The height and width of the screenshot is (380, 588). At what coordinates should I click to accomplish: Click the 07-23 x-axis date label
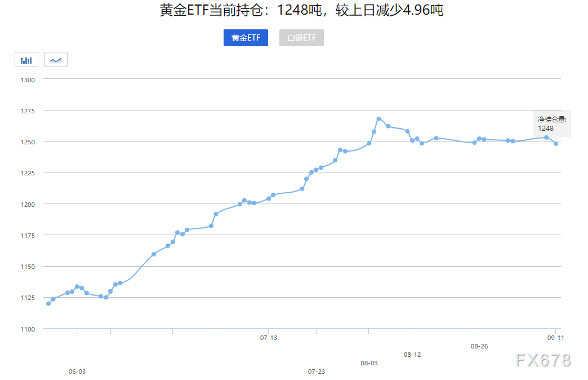pos(317,372)
